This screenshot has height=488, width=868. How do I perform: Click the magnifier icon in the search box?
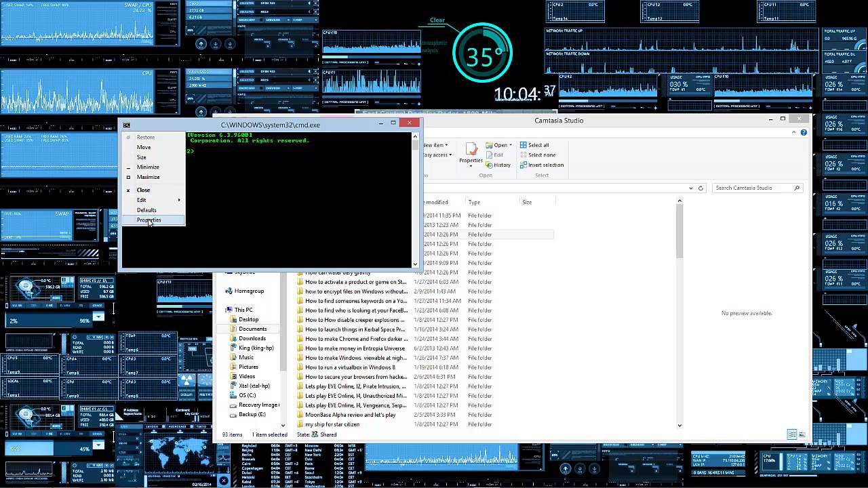coord(796,188)
